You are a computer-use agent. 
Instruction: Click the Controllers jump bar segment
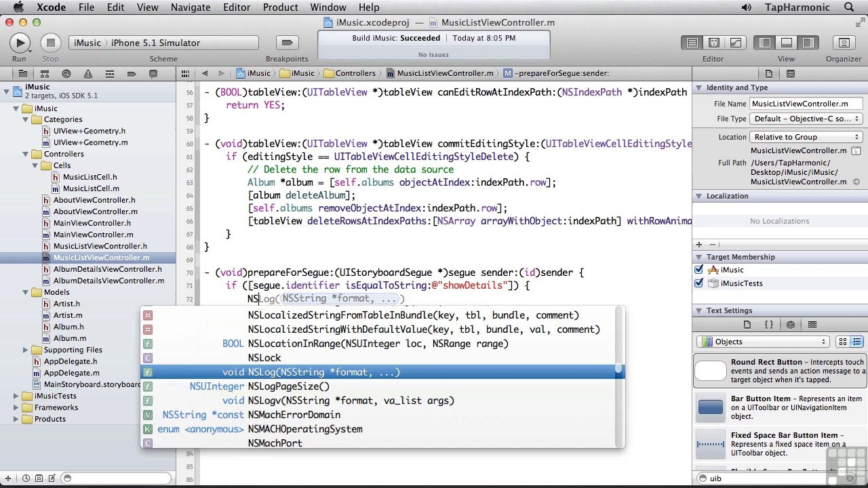pyautogui.click(x=349, y=73)
